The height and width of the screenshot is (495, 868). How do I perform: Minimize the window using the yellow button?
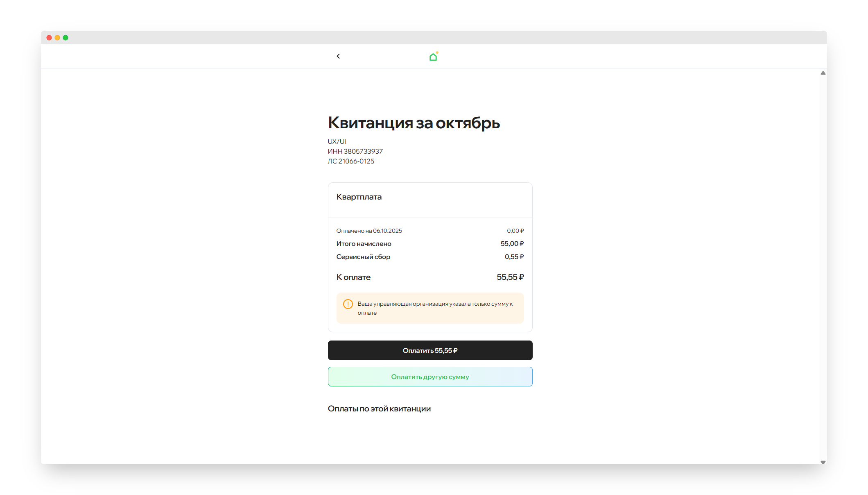pos(57,38)
